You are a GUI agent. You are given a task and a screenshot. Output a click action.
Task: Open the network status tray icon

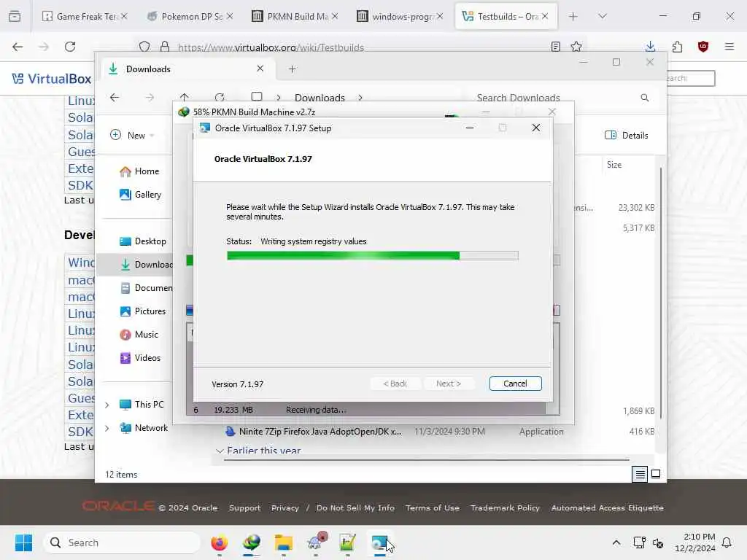[639, 542]
